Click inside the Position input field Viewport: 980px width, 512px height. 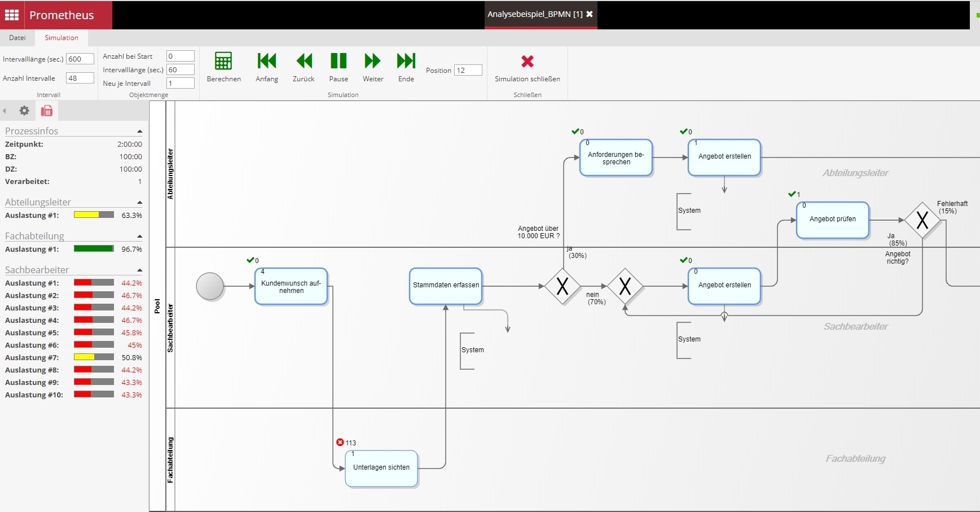[467, 70]
